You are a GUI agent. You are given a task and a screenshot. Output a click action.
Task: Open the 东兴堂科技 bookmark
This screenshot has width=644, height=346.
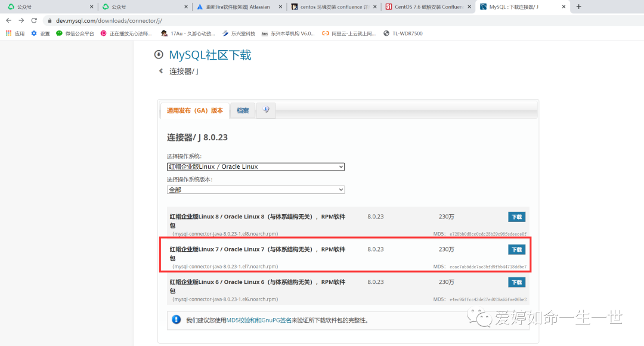[x=239, y=33]
